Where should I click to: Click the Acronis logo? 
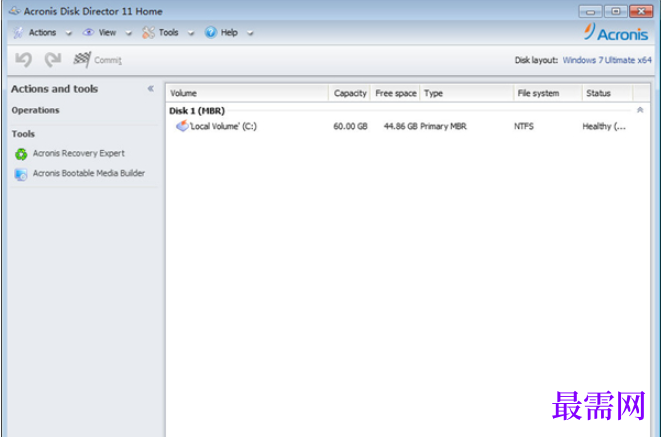[616, 33]
